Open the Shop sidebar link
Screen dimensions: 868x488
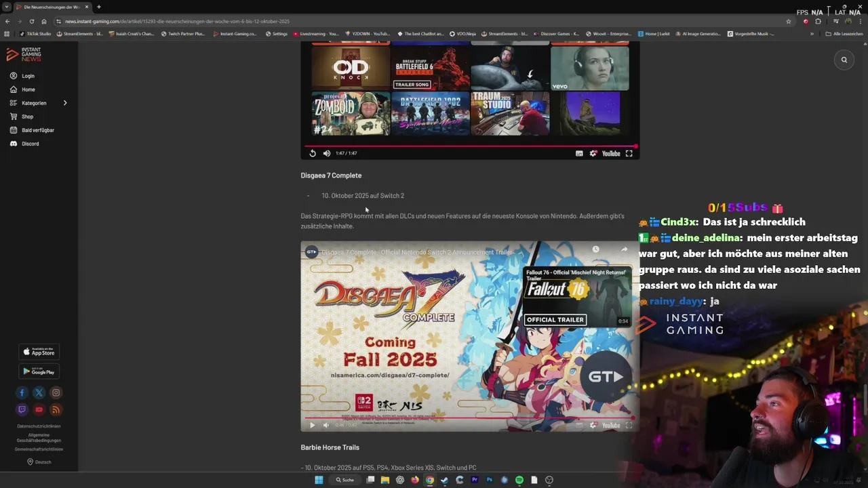(x=22, y=117)
